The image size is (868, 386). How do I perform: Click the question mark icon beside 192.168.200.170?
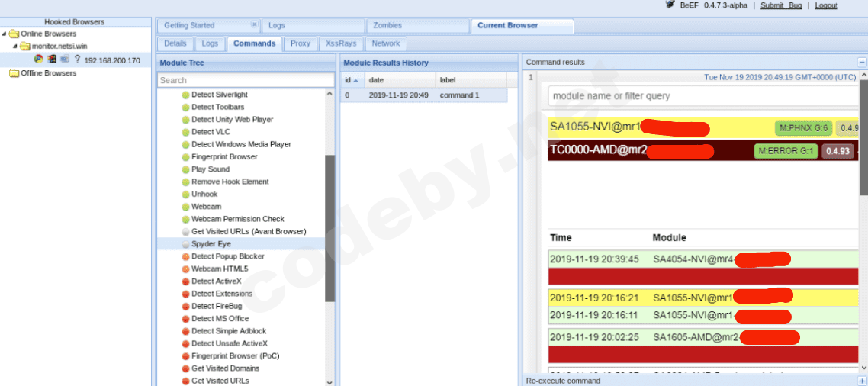point(78,60)
